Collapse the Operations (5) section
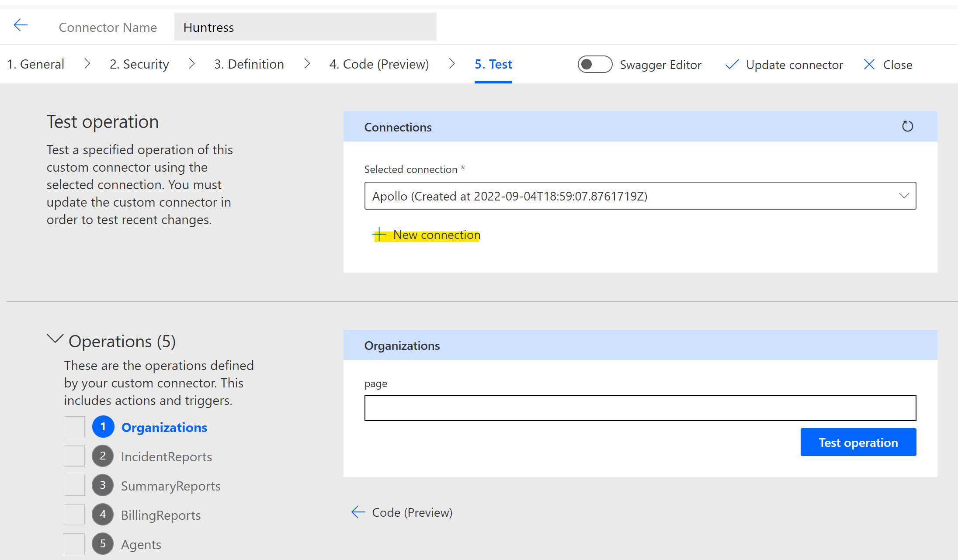This screenshot has height=560, width=958. (x=55, y=339)
